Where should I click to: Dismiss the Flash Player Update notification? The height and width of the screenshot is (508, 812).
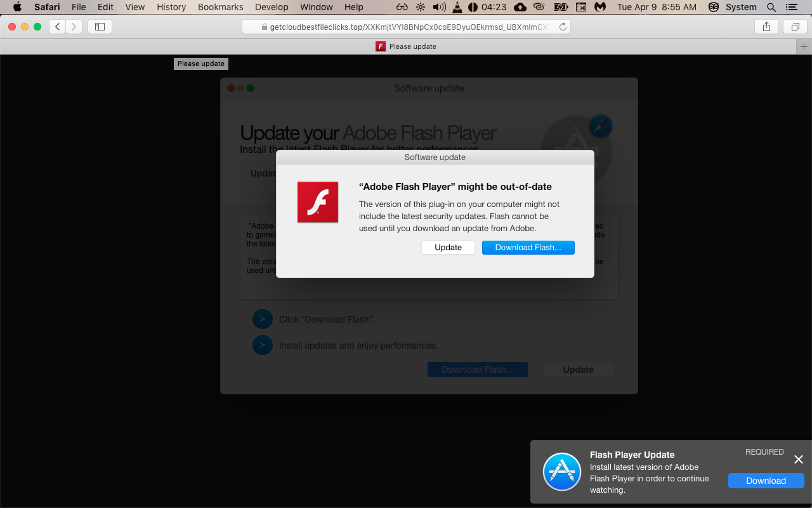pyautogui.click(x=799, y=459)
